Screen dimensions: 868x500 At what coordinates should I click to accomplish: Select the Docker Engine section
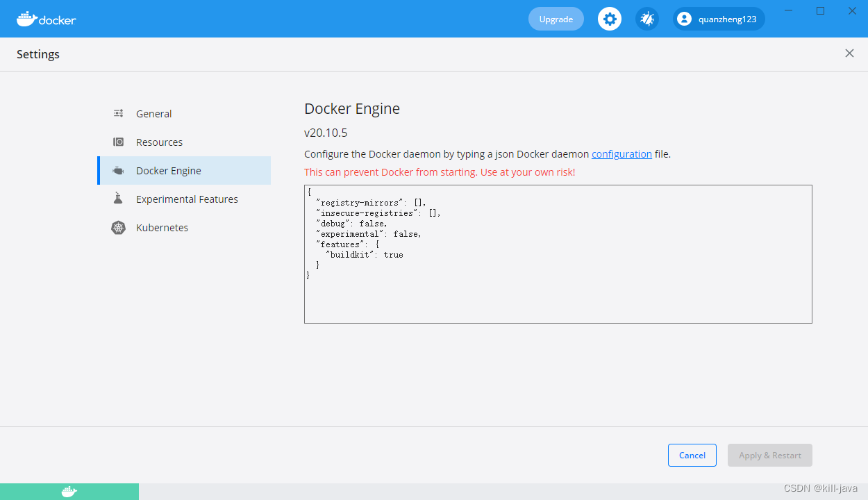tap(184, 171)
